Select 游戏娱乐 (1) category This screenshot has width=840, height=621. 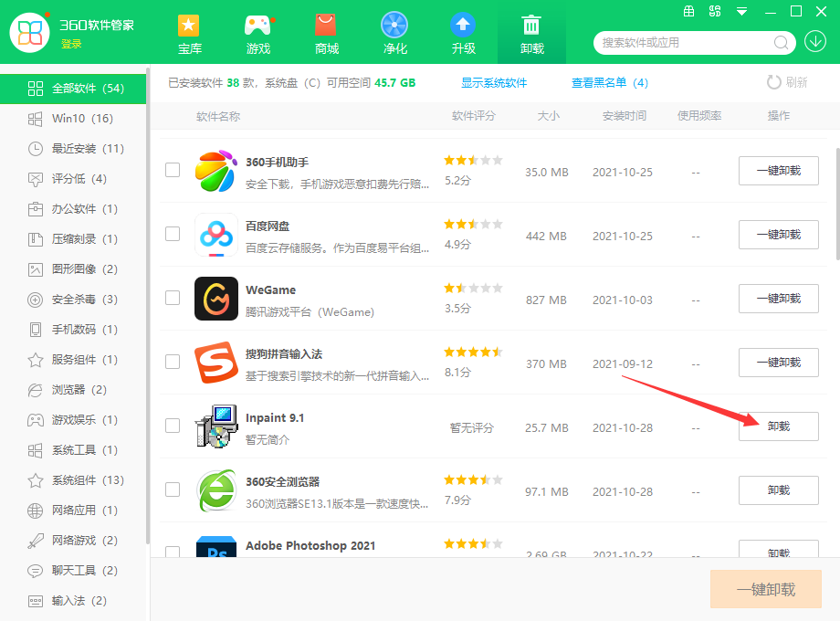(x=73, y=419)
